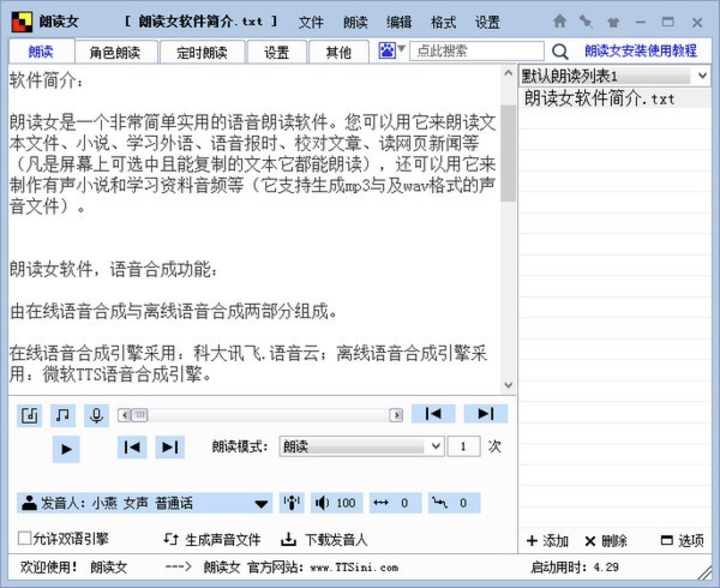This screenshot has height=588, width=720.
Task: Click the magnifier search icon
Action: 559,52
